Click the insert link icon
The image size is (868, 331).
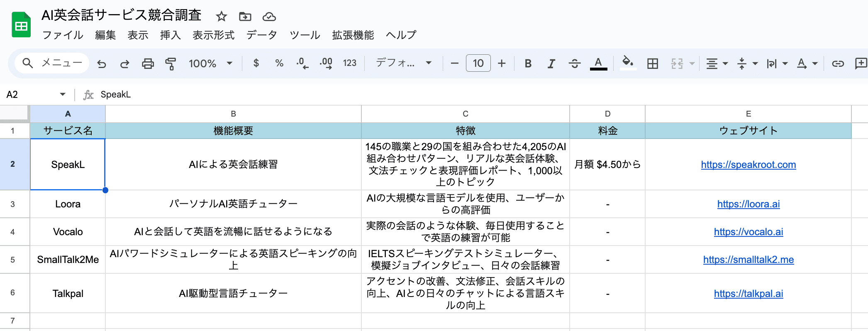(x=838, y=63)
